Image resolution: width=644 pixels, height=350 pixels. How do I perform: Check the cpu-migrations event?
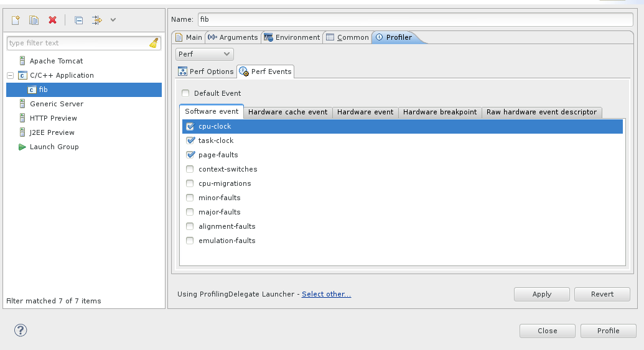[190, 183]
